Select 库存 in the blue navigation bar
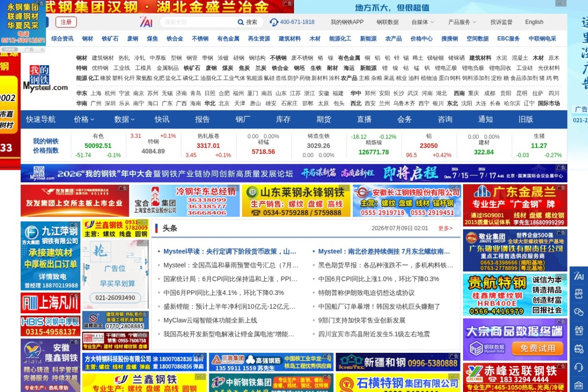 point(283,119)
